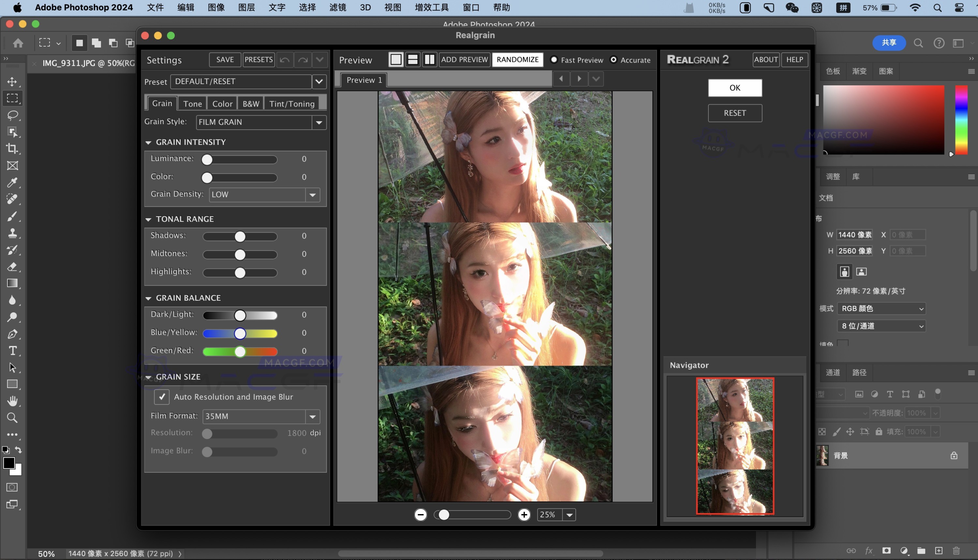Select the Crop tool in toolbar

click(x=12, y=149)
